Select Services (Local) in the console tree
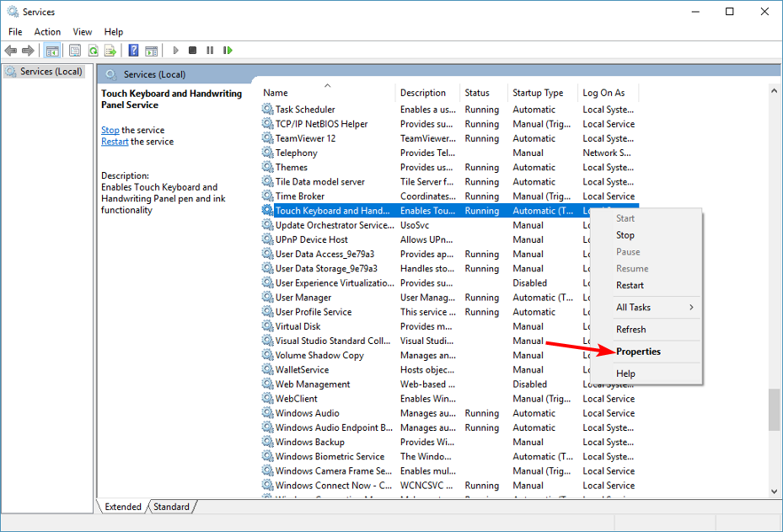The height and width of the screenshot is (532, 783). [45, 72]
